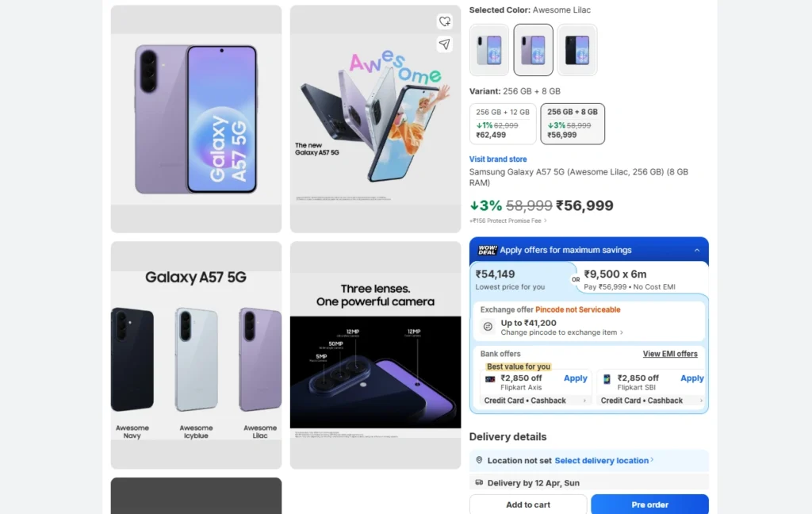Expand Flipkart Axis Credit Card Cashback details
The image size is (812, 514).
(x=533, y=401)
